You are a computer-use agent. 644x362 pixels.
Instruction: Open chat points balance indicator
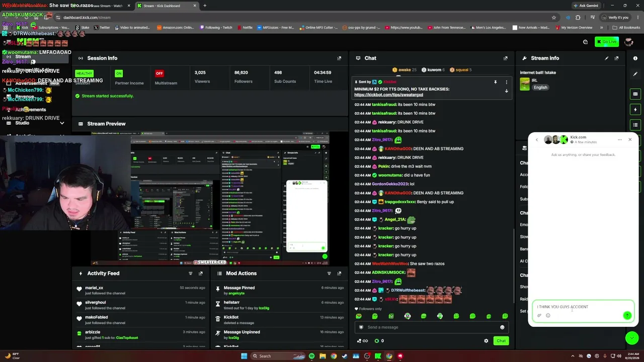[x=379, y=341]
